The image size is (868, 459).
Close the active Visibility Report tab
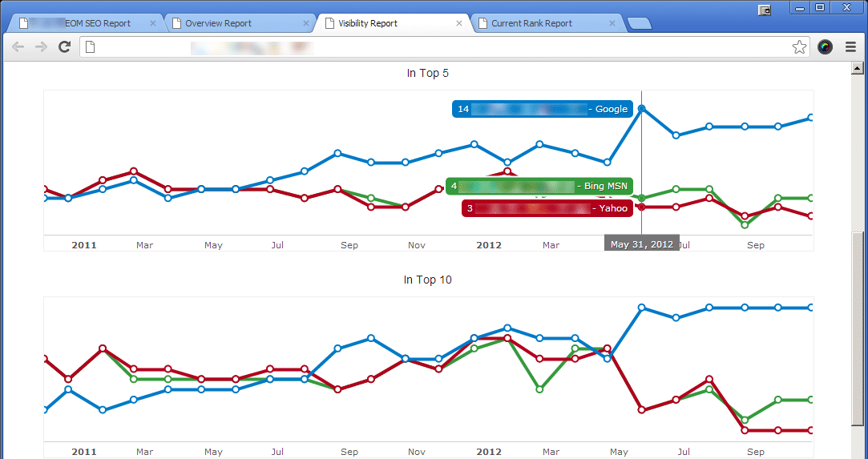(x=459, y=23)
